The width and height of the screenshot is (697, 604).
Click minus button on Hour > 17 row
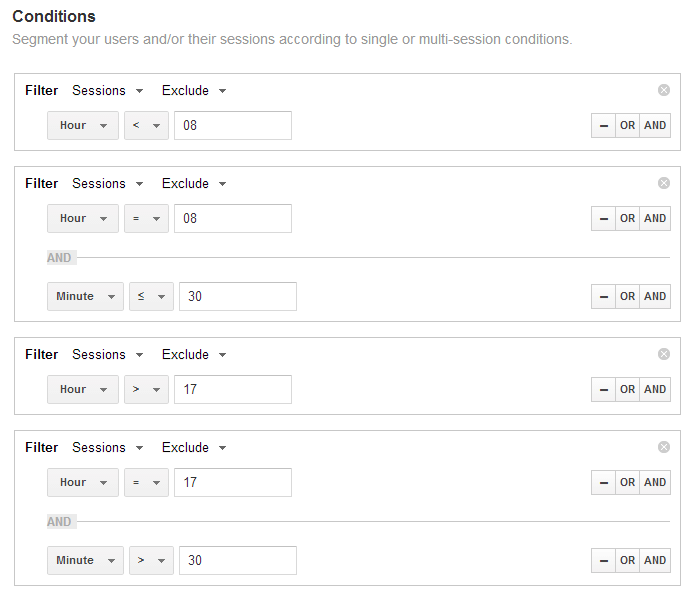[603, 389]
